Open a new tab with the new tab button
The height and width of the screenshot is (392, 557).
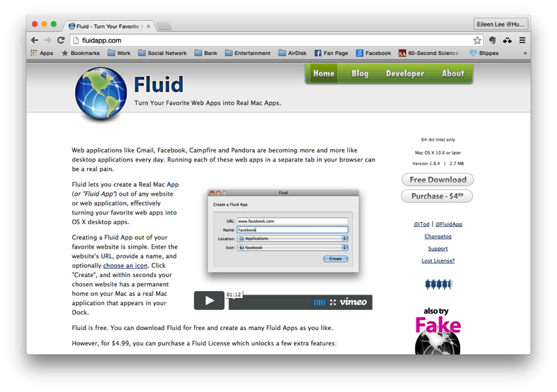click(x=164, y=26)
